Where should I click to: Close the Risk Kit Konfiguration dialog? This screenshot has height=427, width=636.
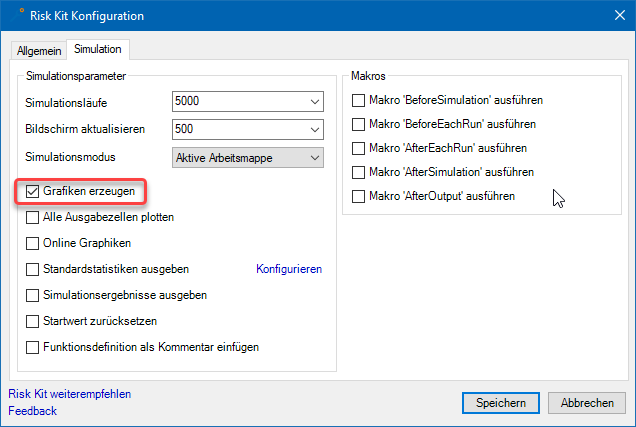tap(620, 15)
